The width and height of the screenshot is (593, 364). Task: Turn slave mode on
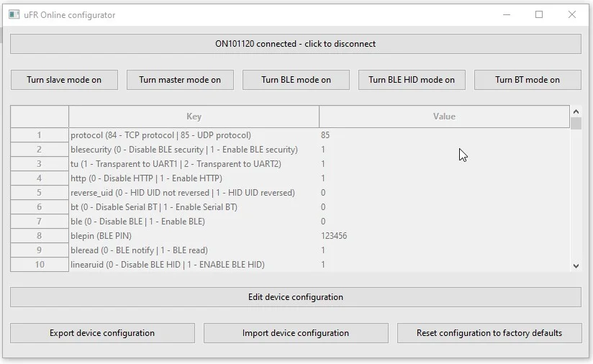(x=64, y=80)
